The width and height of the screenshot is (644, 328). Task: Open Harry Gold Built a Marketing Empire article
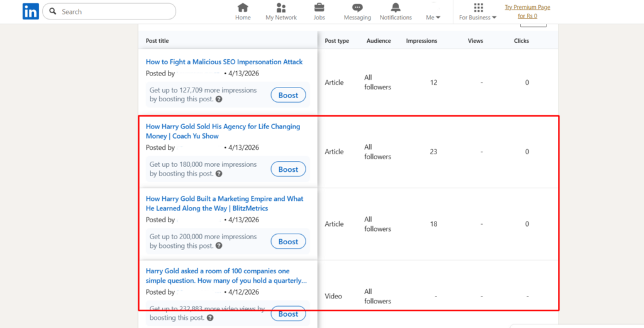click(225, 203)
